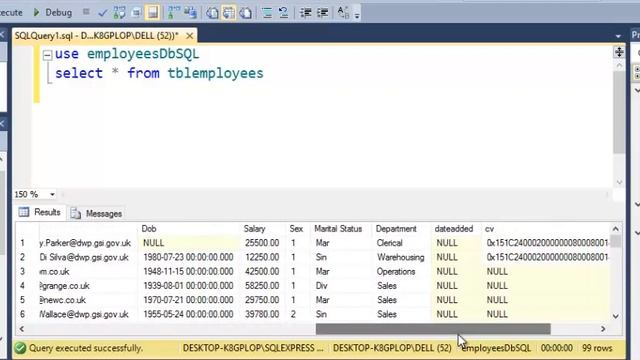Toggle Include Actual Execution Plan
Screen dimensions: 640x360
(x=174, y=13)
